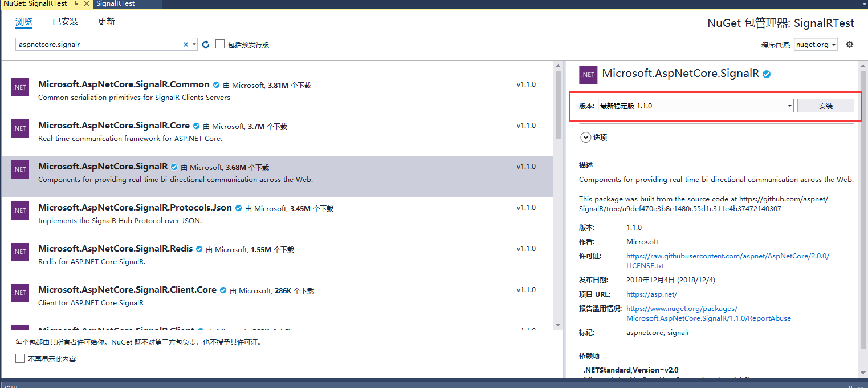868x388 pixels.
Task: Click the .NET icon in the details panel header
Action: 588,75
